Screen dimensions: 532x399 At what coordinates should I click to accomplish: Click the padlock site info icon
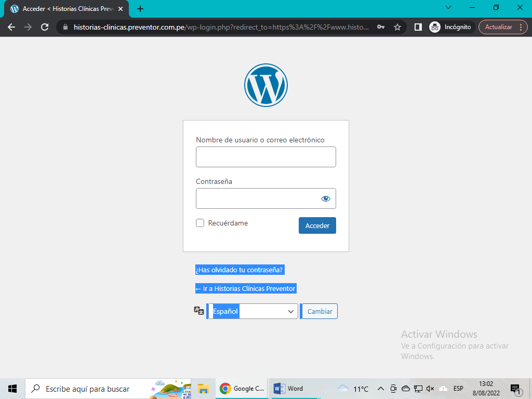(65, 27)
